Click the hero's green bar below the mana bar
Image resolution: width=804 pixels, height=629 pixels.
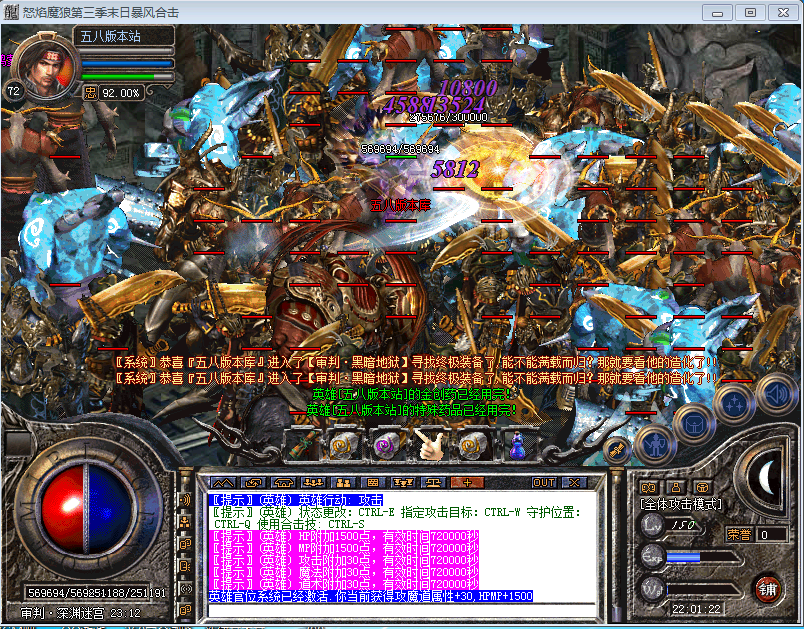click(128, 77)
